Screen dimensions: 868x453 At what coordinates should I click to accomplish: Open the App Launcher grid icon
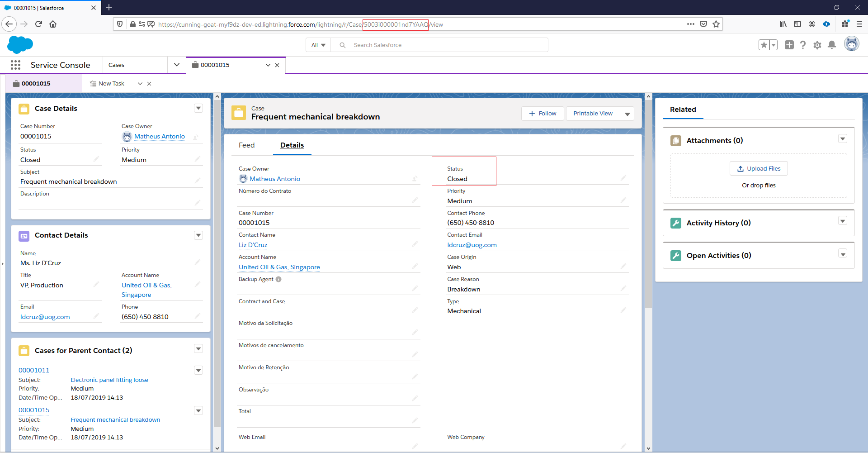point(16,65)
